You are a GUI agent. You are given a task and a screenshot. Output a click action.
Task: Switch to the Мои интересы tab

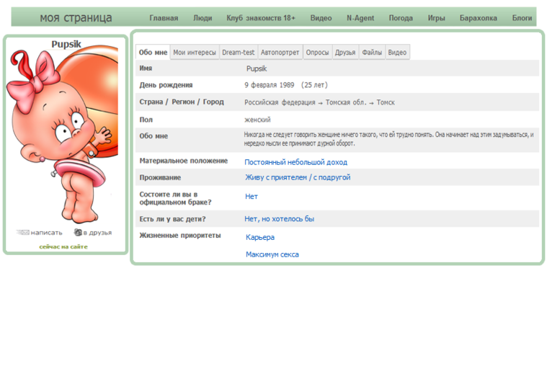(195, 53)
